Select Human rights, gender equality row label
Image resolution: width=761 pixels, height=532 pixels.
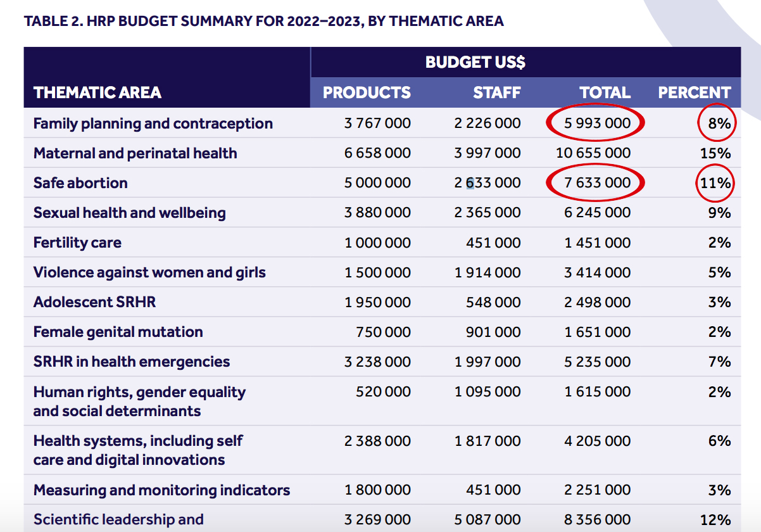click(139, 402)
